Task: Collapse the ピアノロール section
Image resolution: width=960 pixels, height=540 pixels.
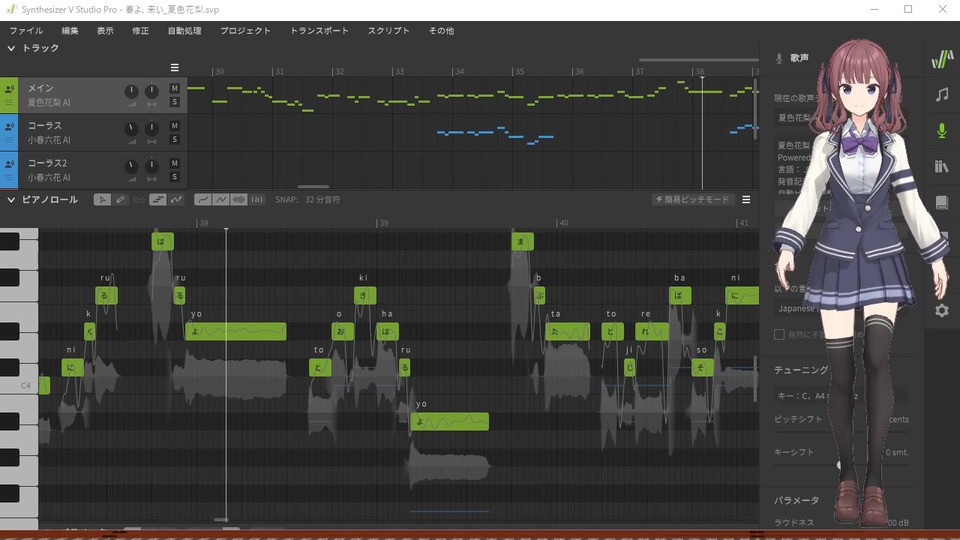Action: pos(11,200)
